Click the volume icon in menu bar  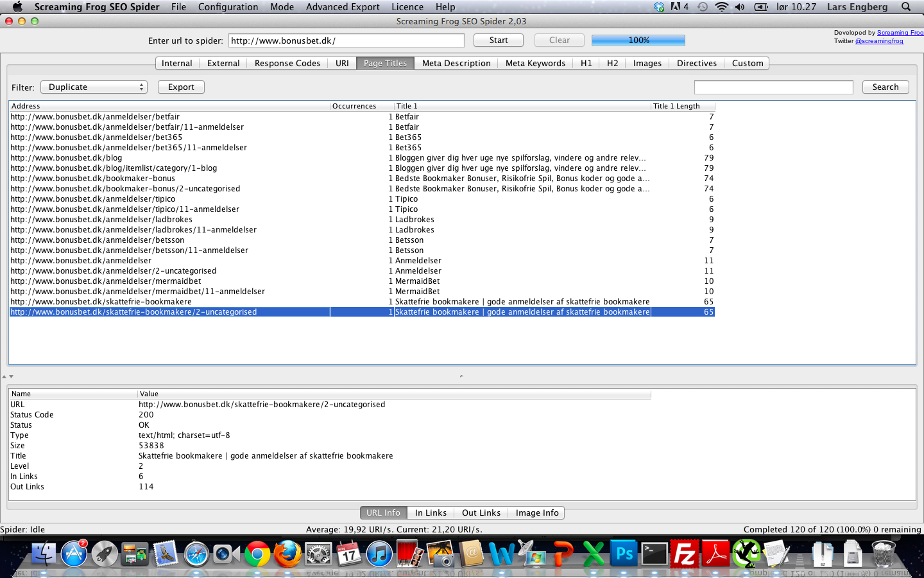[740, 7]
